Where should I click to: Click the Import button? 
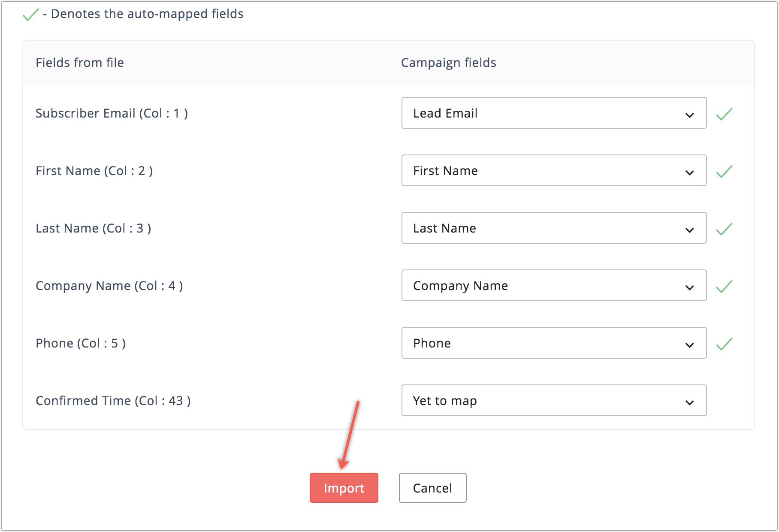pyautogui.click(x=344, y=488)
